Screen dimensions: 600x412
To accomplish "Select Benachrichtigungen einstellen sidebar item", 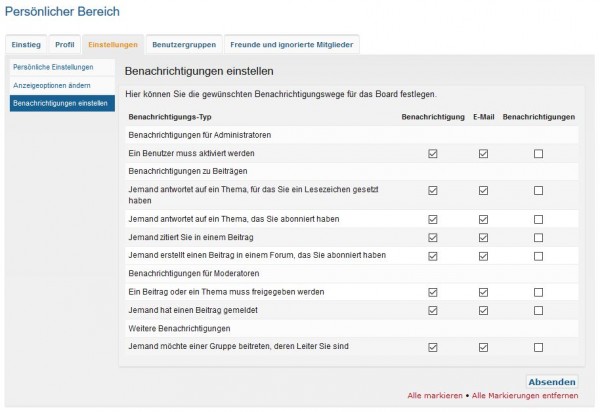I will 60,103.
